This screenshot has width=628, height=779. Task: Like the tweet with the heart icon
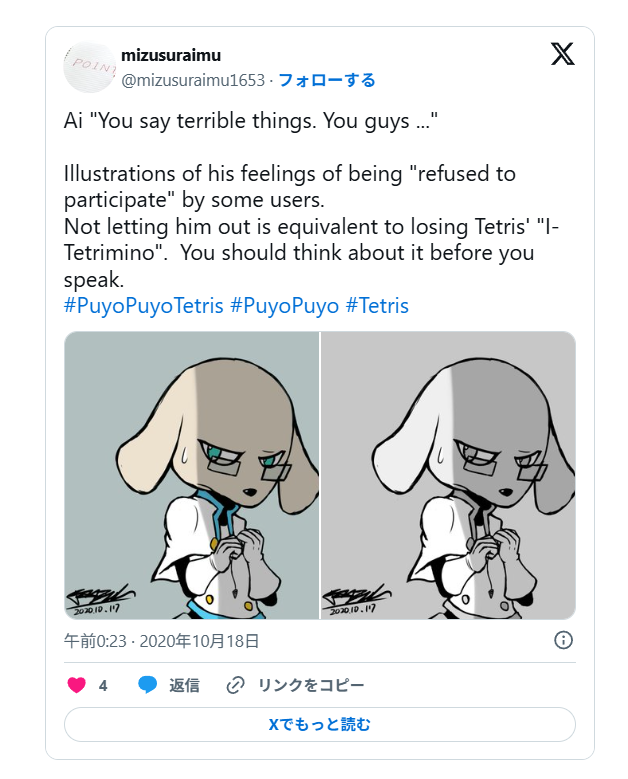coord(76,685)
